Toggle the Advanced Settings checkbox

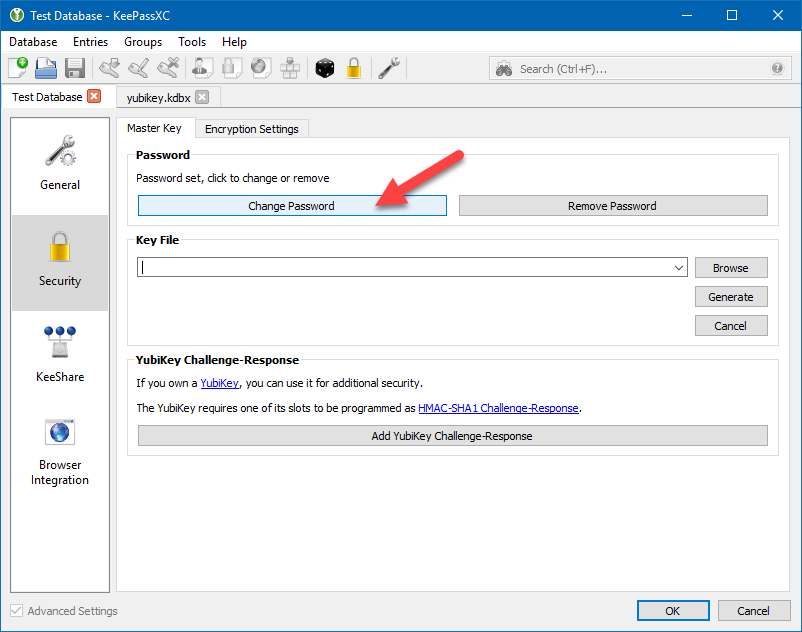point(16,611)
